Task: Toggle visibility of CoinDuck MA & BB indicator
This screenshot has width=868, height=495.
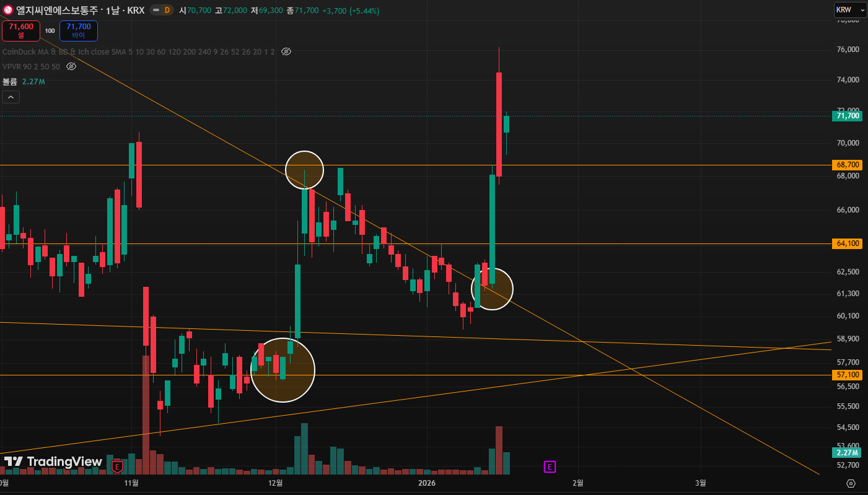Action: [x=286, y=52]
